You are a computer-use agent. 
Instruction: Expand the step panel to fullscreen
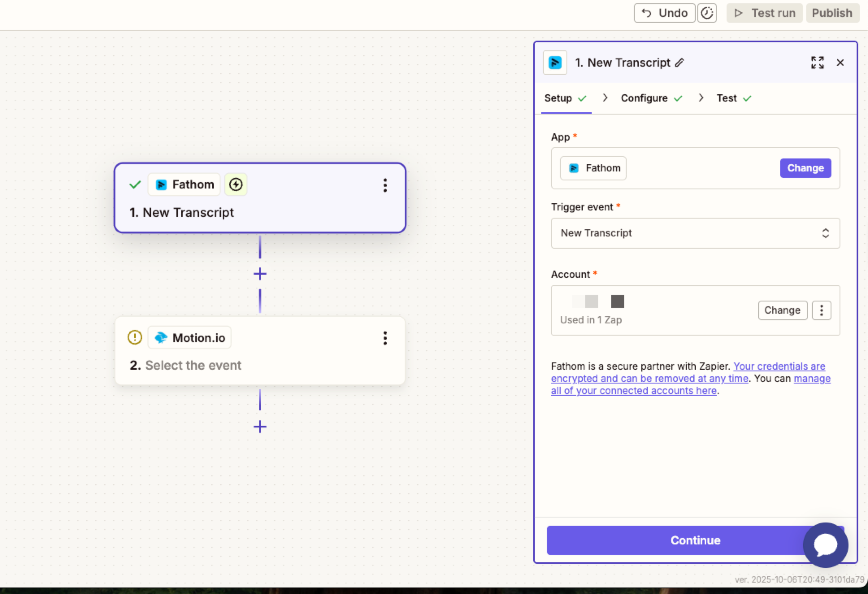pos(817,63)
